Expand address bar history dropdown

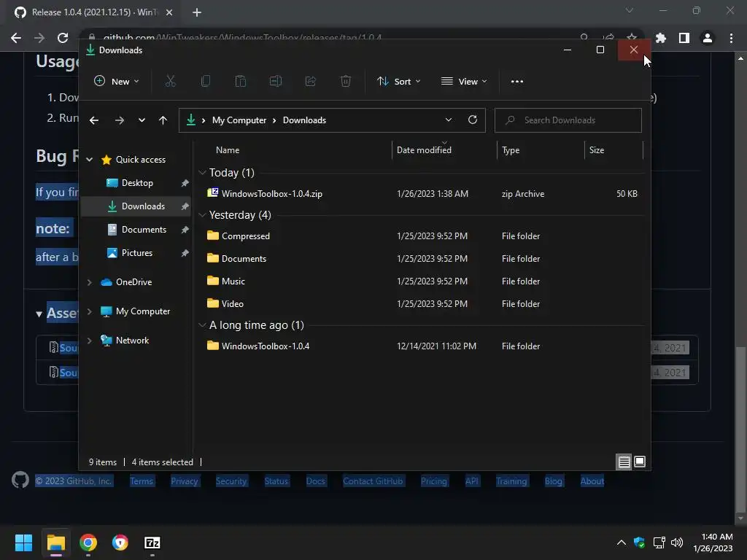pos(449,120)
